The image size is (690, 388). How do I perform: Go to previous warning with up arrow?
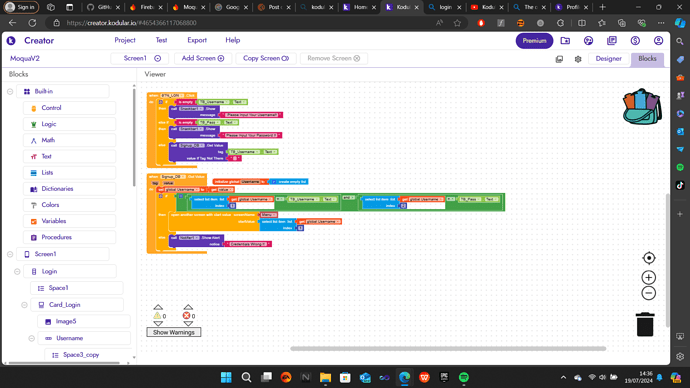tap(158, 307)
